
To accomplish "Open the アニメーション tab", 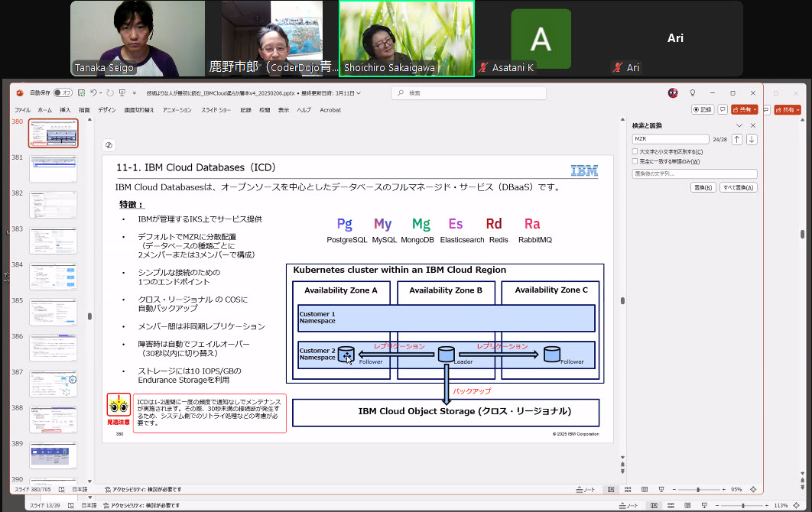I will [177, 110].
